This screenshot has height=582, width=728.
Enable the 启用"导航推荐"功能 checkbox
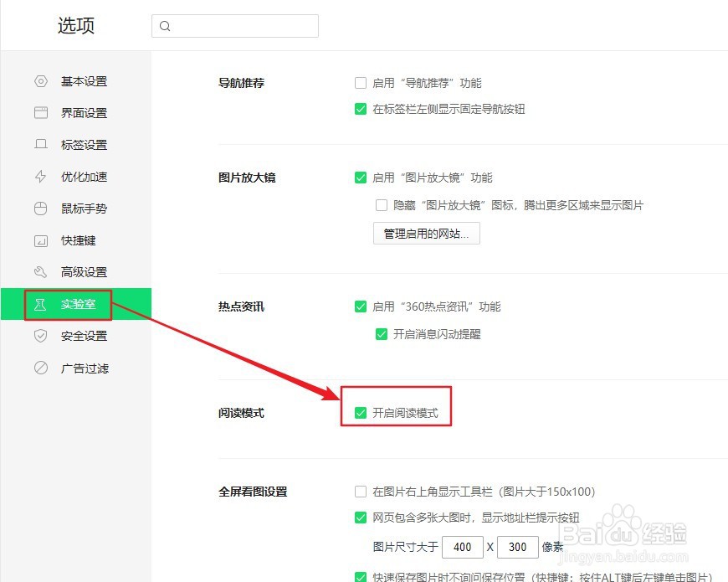[x=361, y=83]
